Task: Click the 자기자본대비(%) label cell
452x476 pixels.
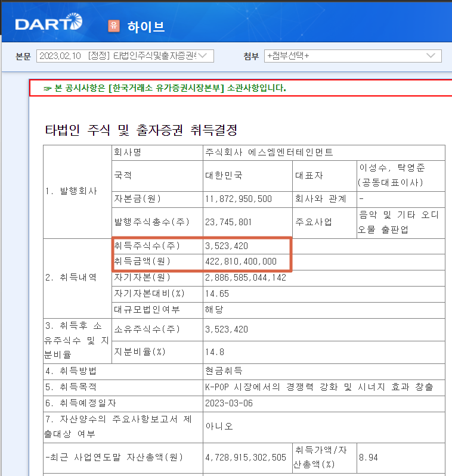Action: point(157,294)
